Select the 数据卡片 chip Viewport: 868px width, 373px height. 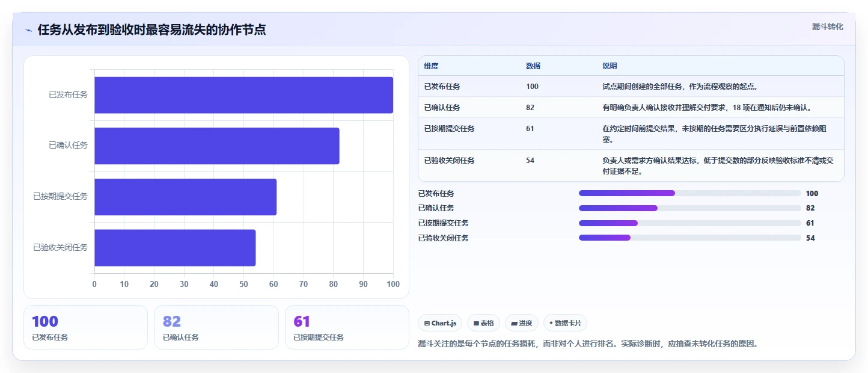tap(565, 323)
